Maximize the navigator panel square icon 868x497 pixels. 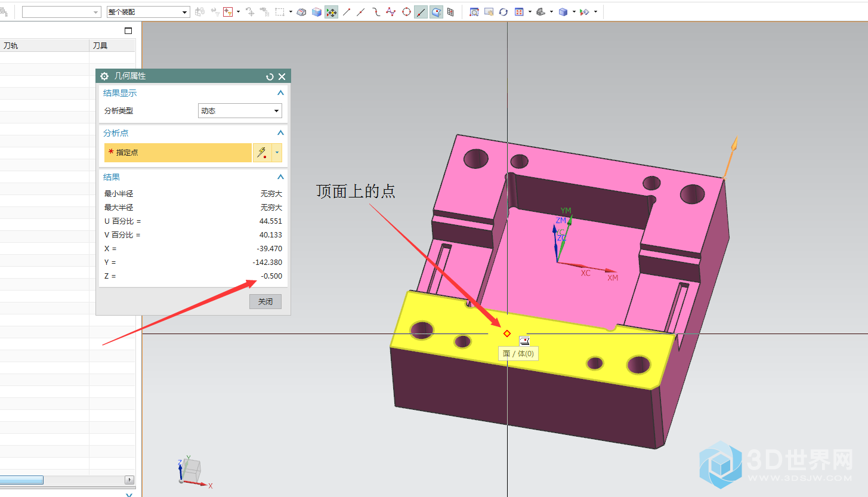point(128,30)
